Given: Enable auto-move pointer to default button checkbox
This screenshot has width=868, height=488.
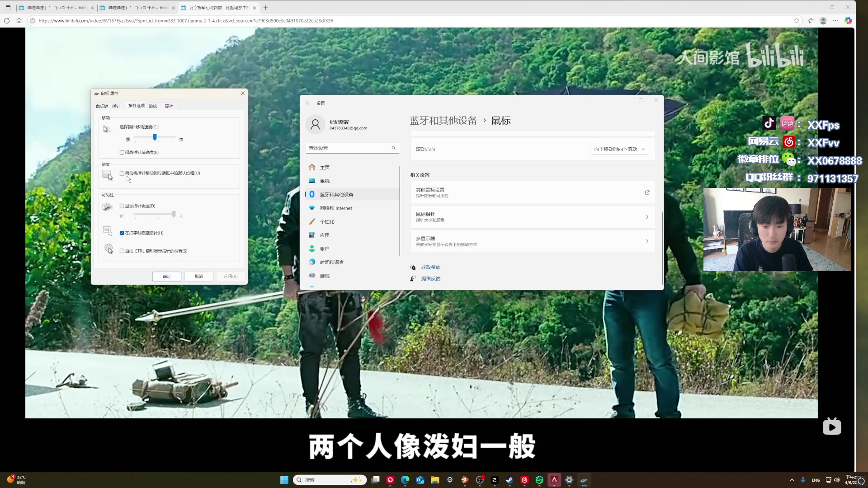Looking at the screenshot, I should [x=122, y=173].
